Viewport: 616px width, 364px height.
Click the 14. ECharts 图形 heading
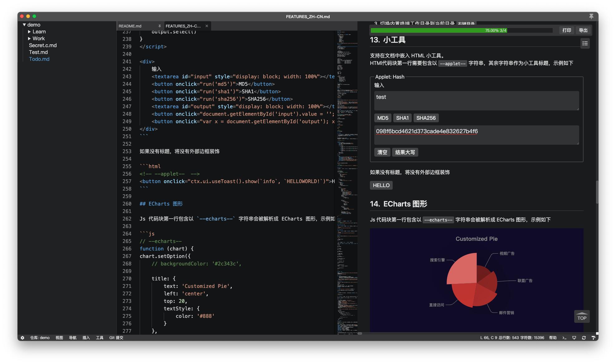(398, 204)
